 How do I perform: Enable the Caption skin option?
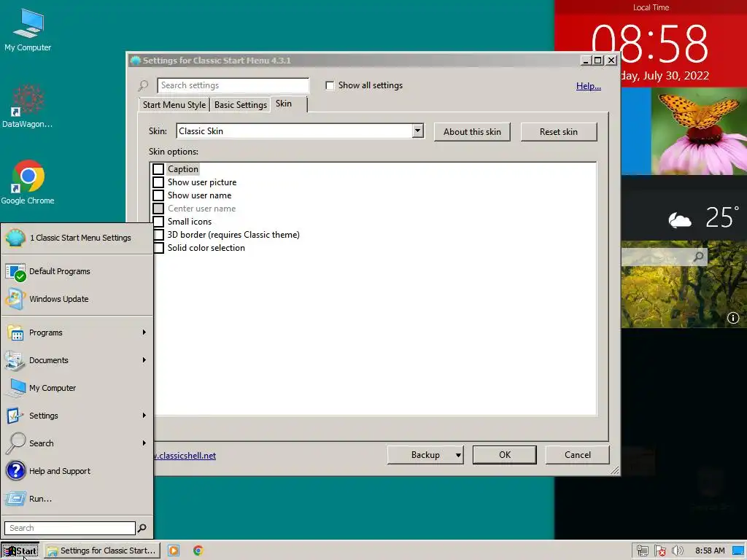point(158,169)
